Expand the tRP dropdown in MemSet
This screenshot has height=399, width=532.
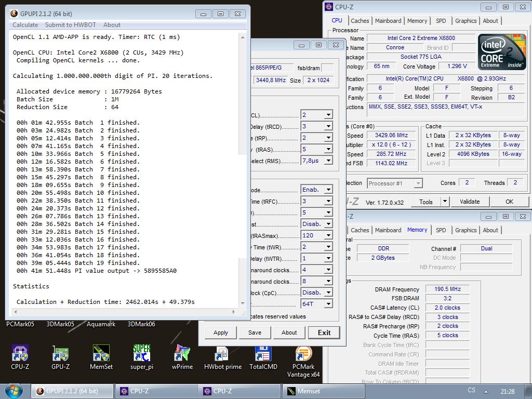point(328,138)
